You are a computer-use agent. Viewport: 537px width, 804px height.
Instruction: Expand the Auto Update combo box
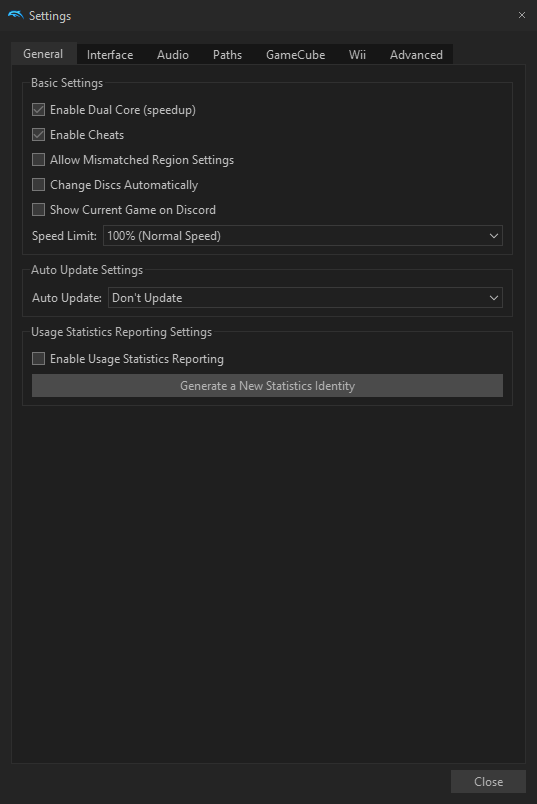click(305, 298)
